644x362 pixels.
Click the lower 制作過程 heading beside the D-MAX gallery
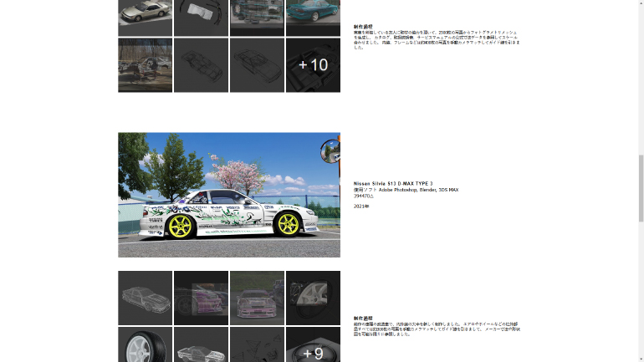click(x=363, y=318)
